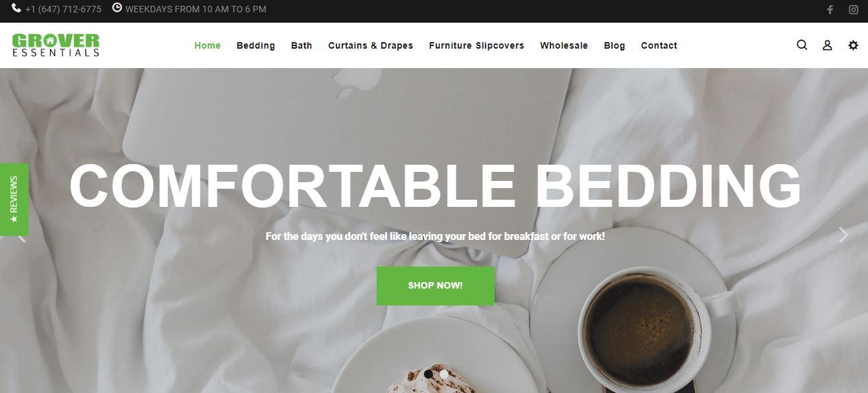The height and width of the screenshot is (393, 868).
Task: Visit the Instagram page icon
Action: [x=854, y=10]
